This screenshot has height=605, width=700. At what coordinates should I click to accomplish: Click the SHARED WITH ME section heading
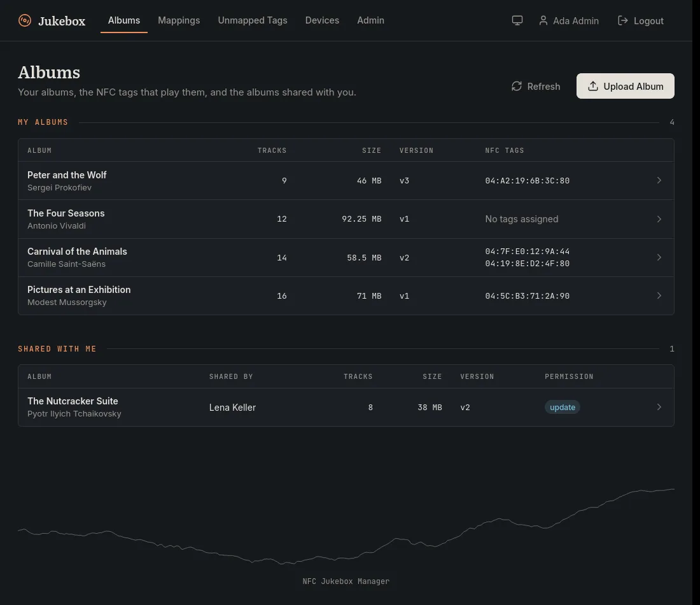57,349
